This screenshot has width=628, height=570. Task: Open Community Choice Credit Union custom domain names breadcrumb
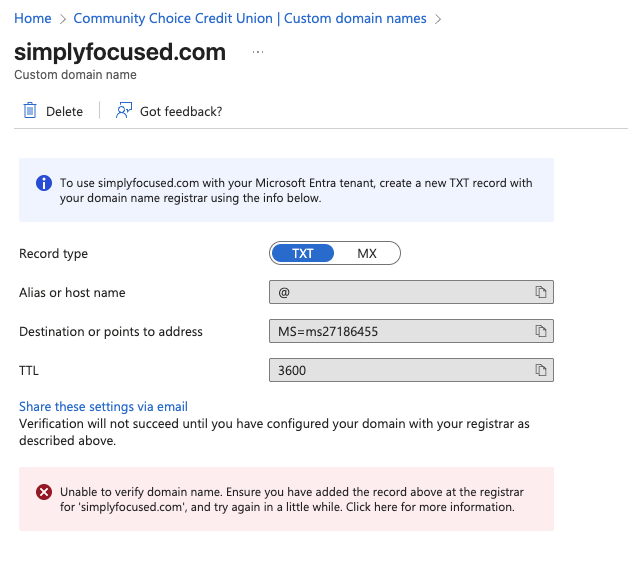click(250, 18)
